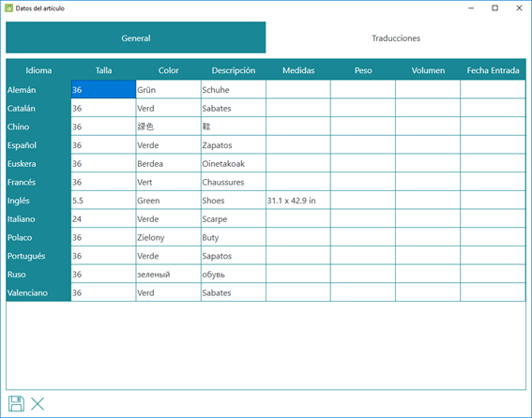Viewport: 532px width, 418px height.
Task: Click the Descripción column header
Action: tap(234, 70)
